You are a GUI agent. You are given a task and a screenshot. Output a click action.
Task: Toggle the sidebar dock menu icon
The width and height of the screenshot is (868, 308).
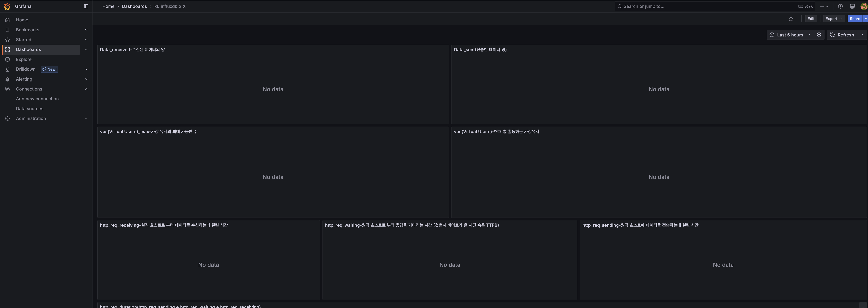86,6
